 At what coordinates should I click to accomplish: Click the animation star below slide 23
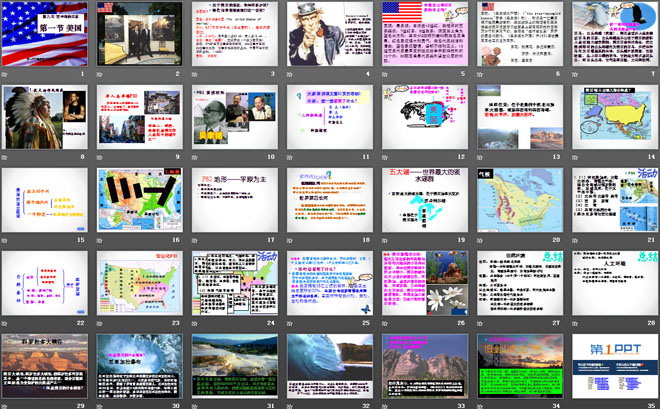(101, 323)
